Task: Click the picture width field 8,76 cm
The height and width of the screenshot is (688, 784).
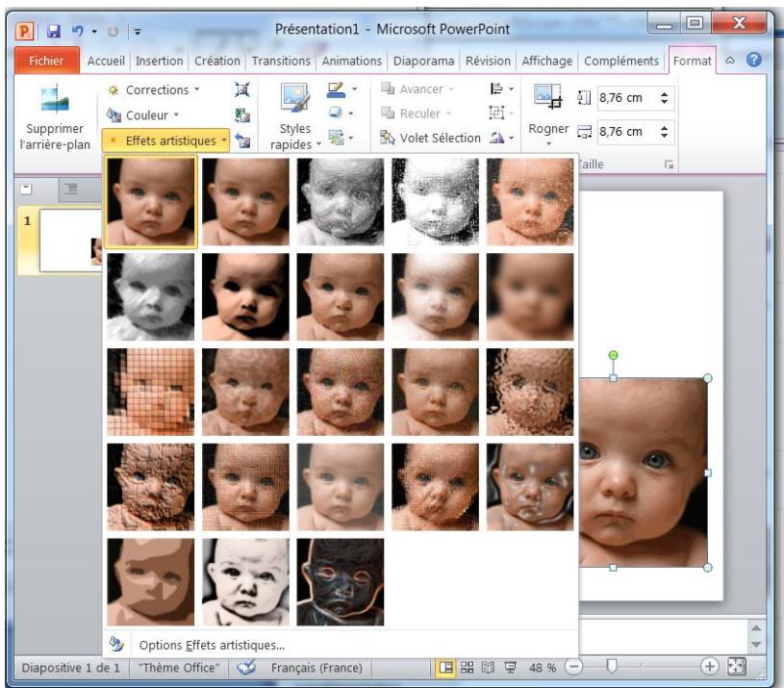Action: pyautogui.click(x=626, y=132)
